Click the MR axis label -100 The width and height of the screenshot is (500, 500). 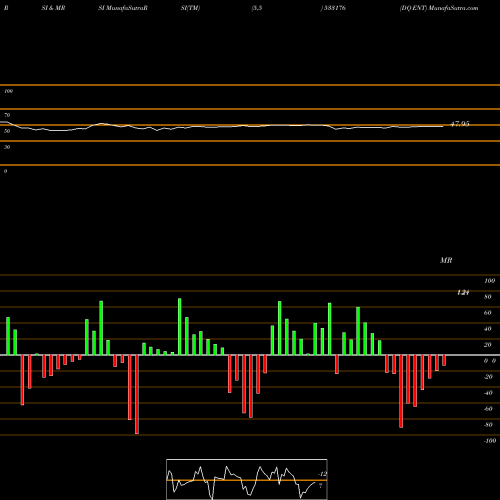click(490, 441)
